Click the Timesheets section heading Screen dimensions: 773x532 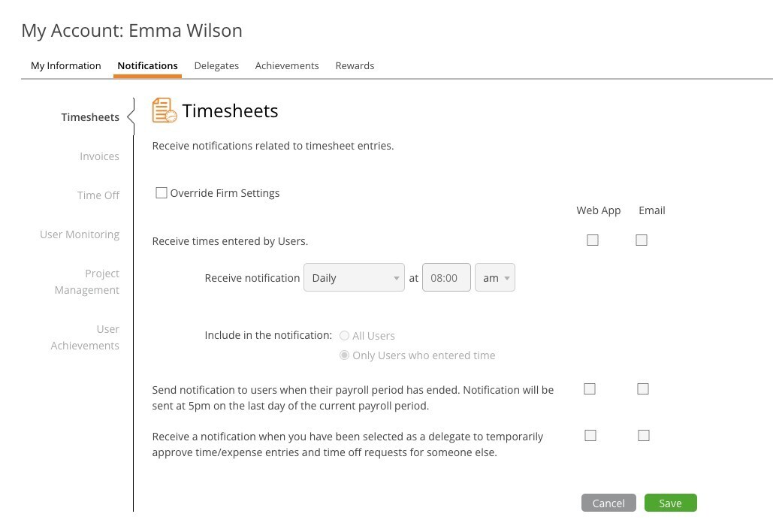[230, 111]
